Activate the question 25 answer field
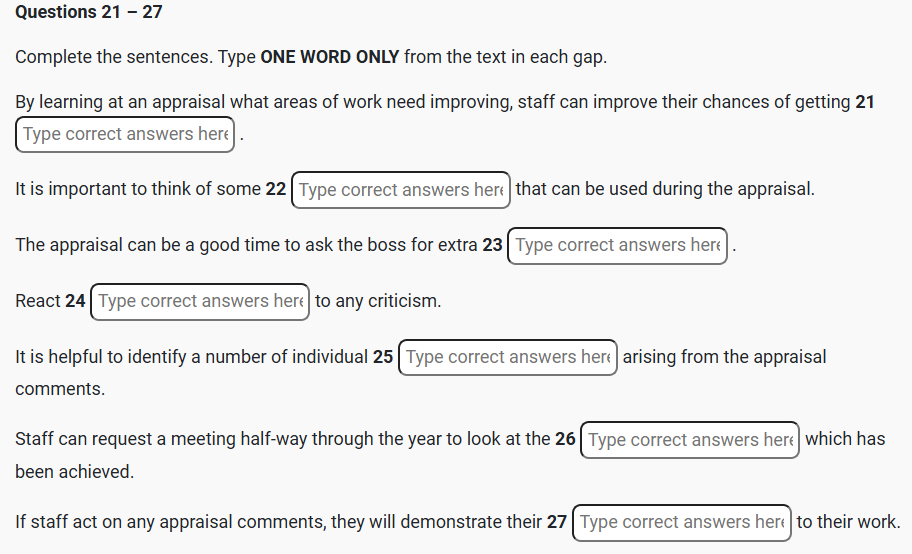Viewport: 912px width, 554px height. point(507,357)
